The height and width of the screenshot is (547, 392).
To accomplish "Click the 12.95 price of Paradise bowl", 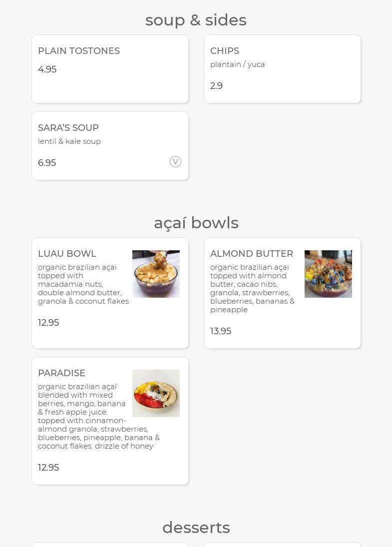I will click(x=48, y=468).
